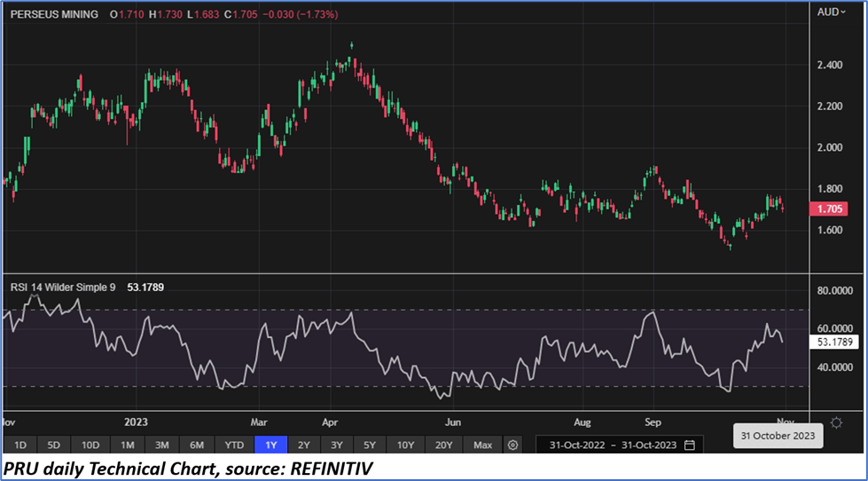Switch to 10D time range
This screenshot has width=868, height=481.
click(x=90, y=445)
